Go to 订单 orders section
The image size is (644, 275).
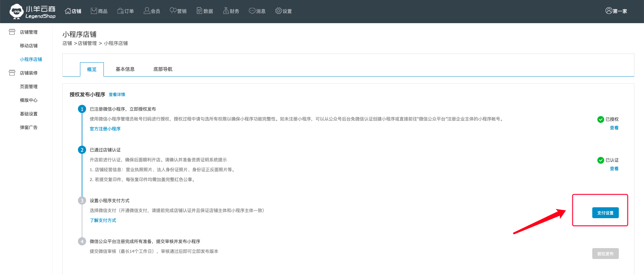[125, 11]
